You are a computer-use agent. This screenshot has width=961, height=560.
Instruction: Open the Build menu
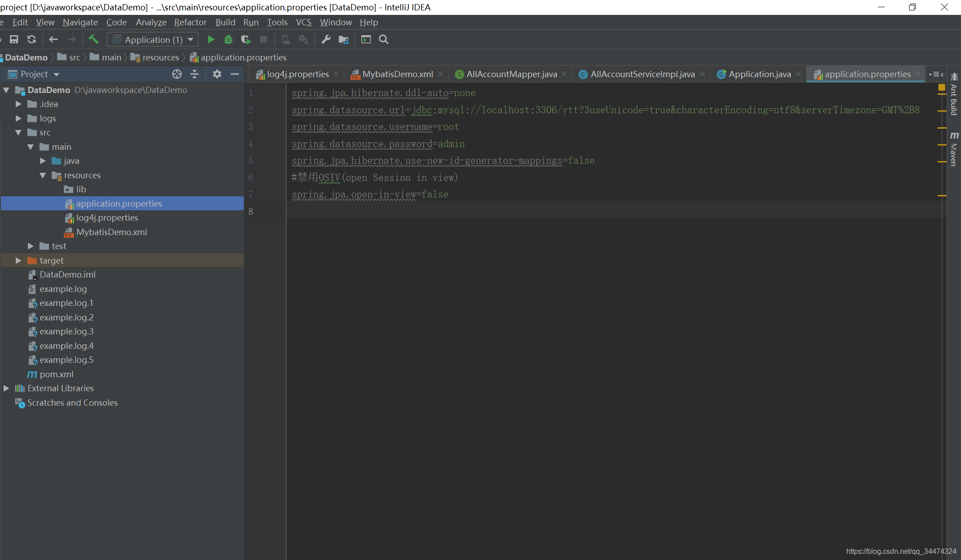[x=225, y=23]
